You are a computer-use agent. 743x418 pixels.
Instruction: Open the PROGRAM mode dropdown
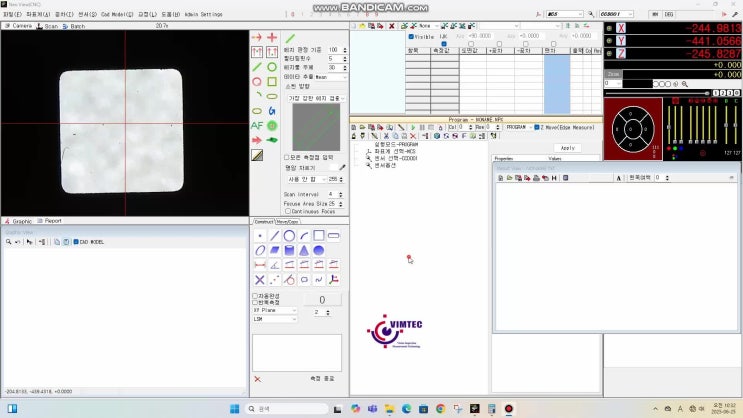point(518,127)
